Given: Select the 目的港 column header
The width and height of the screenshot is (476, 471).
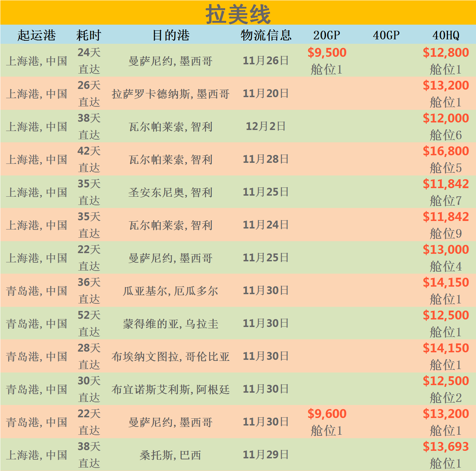Looking at the screenshot, I should 170,35.
